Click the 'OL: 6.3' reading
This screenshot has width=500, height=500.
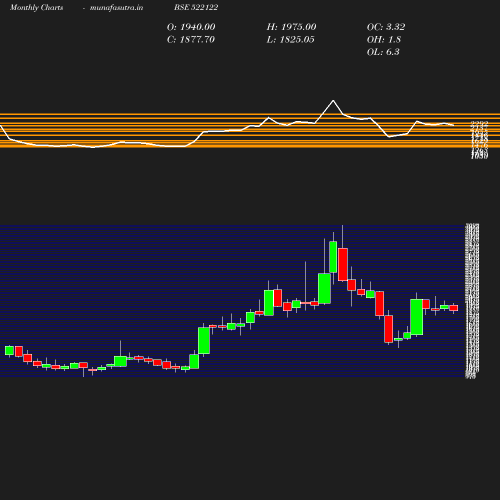point(383,52)
